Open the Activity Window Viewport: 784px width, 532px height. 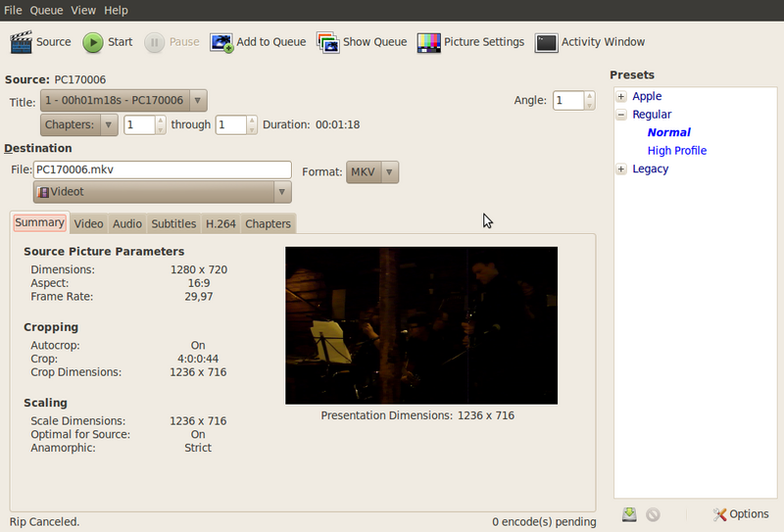coord(546,42)
